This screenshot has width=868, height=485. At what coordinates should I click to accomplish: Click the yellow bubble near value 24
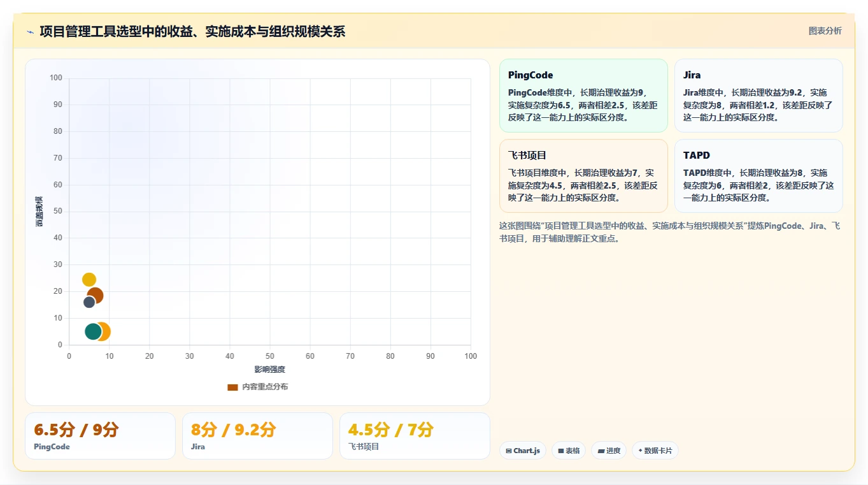pos(89,280)
